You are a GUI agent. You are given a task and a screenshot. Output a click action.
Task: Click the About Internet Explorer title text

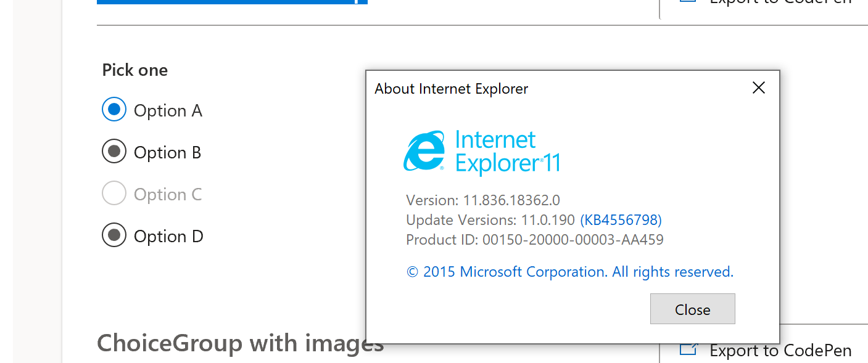coord(451,89)
